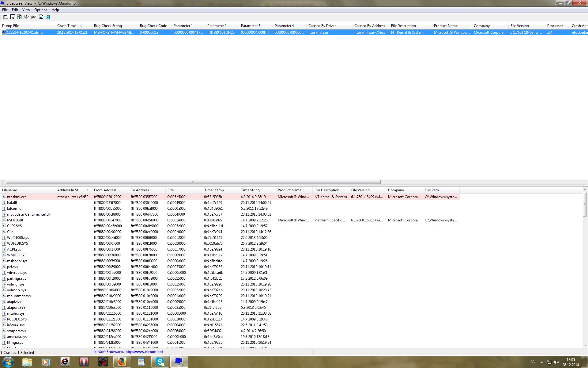
Task: Sort by Bug Check Code column header
Action: 153,26
